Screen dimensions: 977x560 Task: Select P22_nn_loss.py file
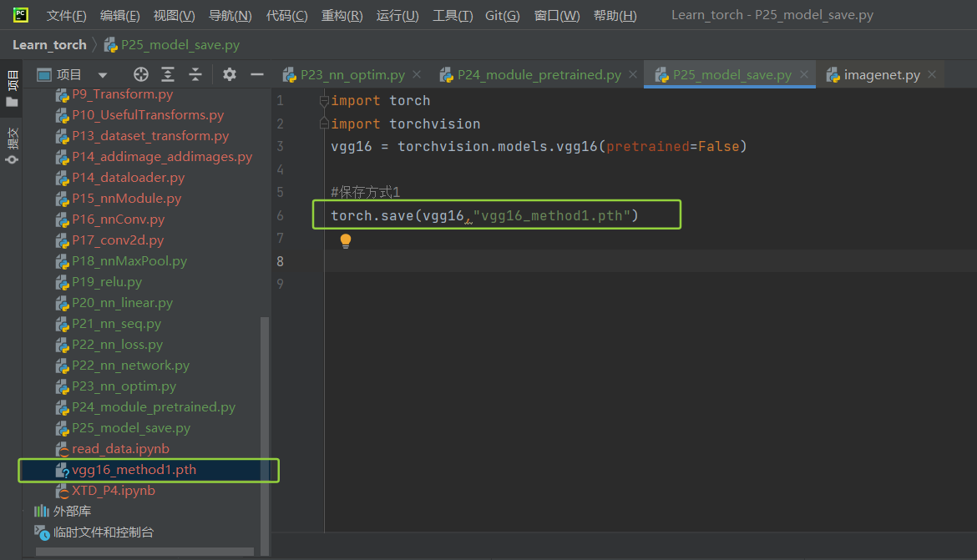coord(117,345)
